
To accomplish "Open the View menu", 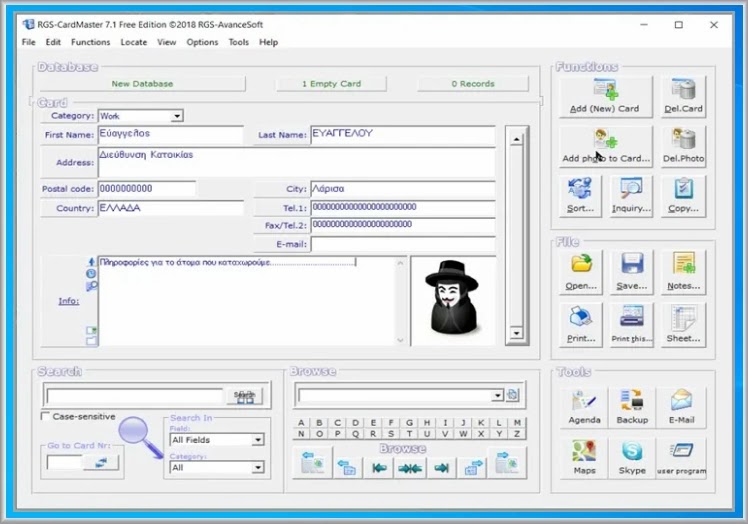I will pos(166,42).
